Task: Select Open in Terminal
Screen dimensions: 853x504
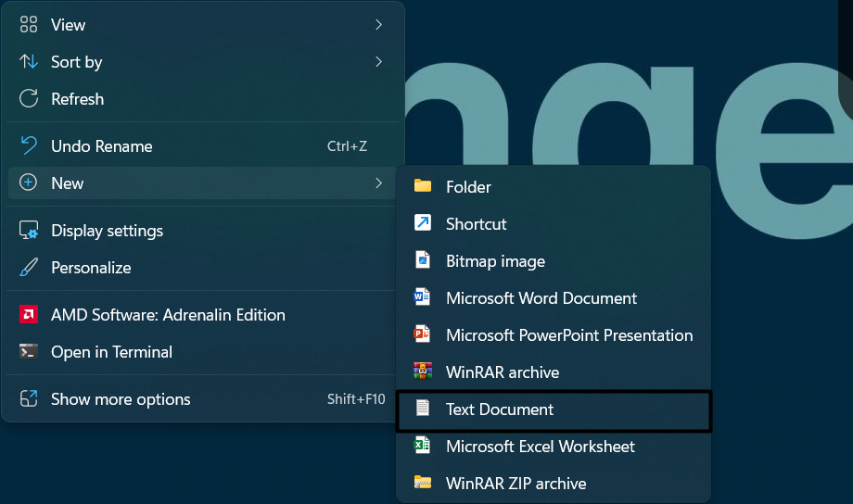Action: tap(111, 352)
